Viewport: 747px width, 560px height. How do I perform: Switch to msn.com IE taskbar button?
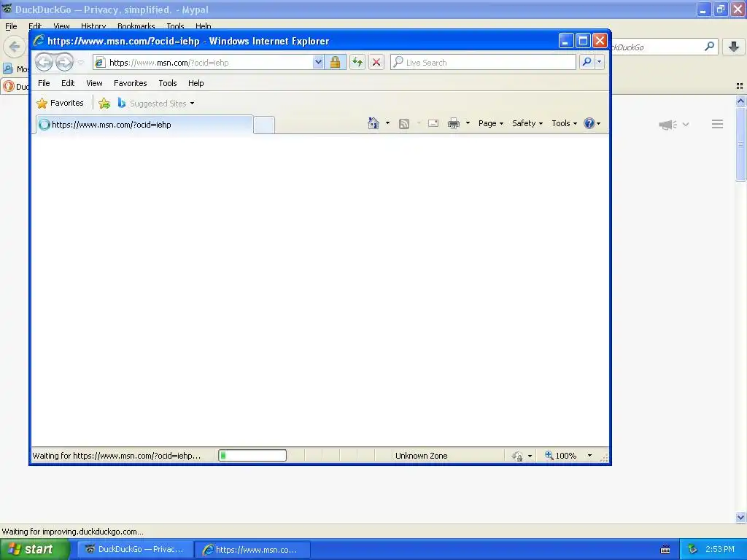(x=252, y=550)
